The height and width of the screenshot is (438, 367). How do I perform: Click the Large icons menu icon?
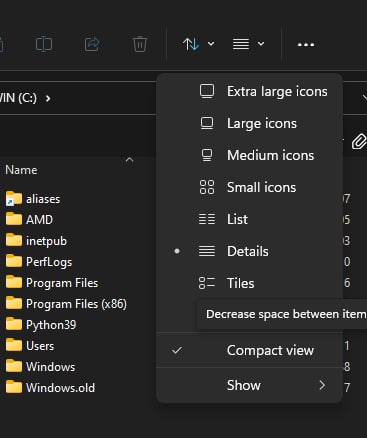207,123
